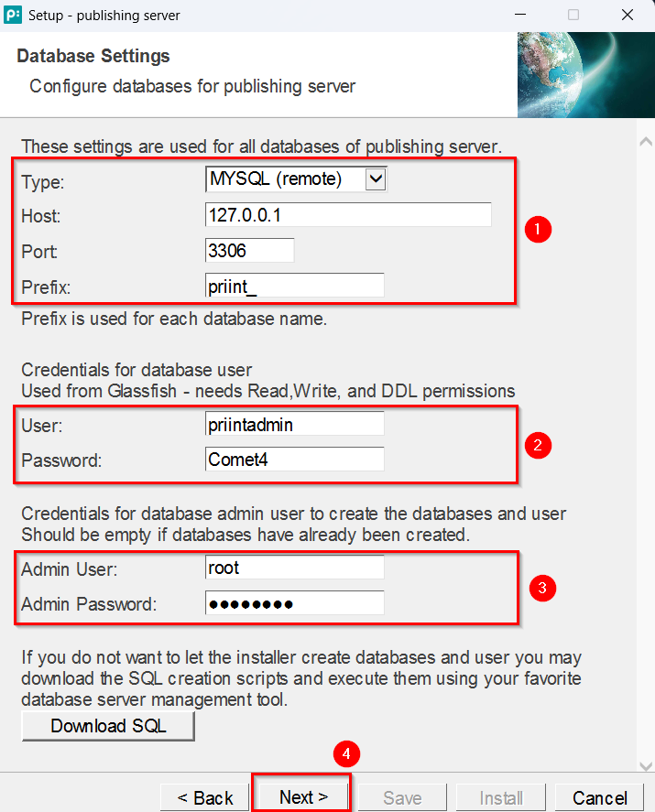Click the red step 1 marker
Image resolution: width=655 pixels, height=812 pixels.
(537, 230)
